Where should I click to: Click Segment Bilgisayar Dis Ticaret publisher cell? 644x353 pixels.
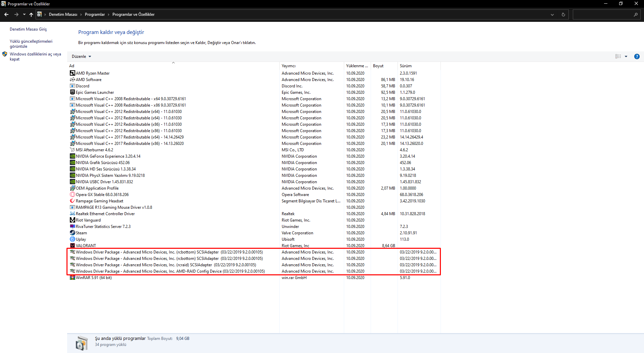311,201
